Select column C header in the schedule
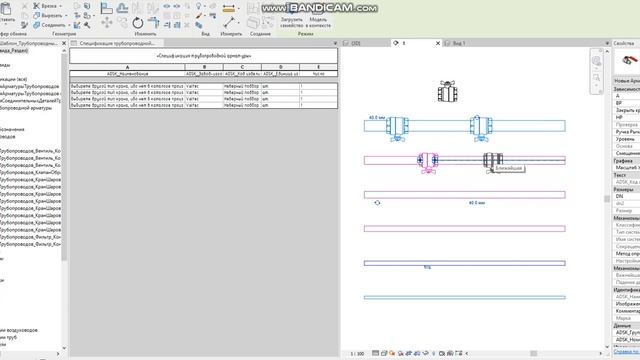The image size is (640, 360). [x=242, y=67]
